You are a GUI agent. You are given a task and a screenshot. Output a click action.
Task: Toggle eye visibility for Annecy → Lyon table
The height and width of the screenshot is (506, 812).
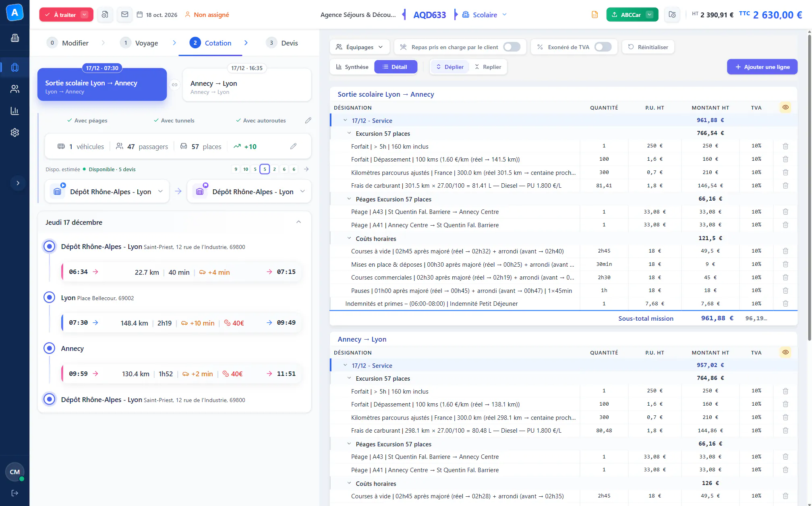785,352
